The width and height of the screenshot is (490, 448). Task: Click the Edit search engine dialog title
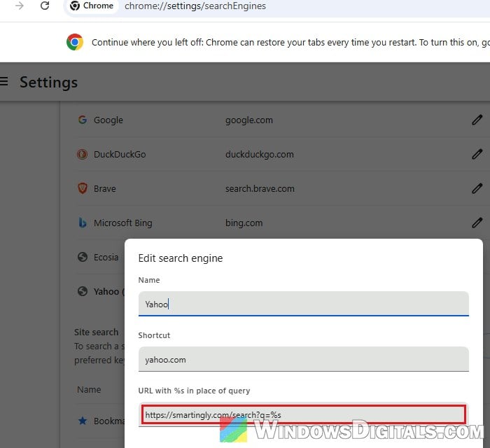[x=181, y=258]
